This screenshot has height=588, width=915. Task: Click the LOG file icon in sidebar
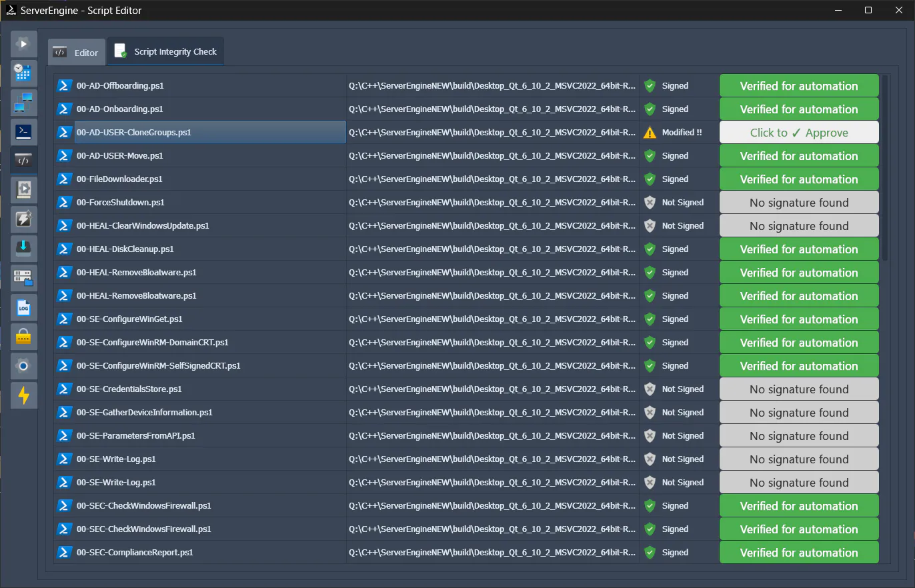coord(23,307)
